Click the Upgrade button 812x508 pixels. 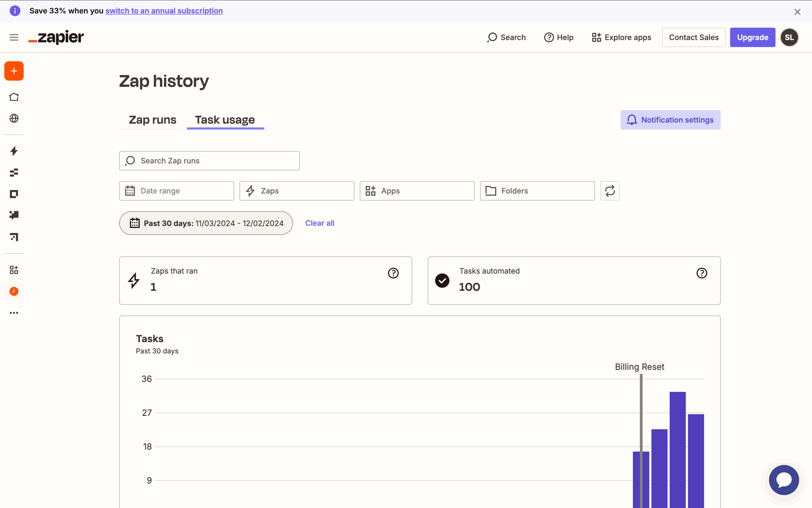coord(752,37)
